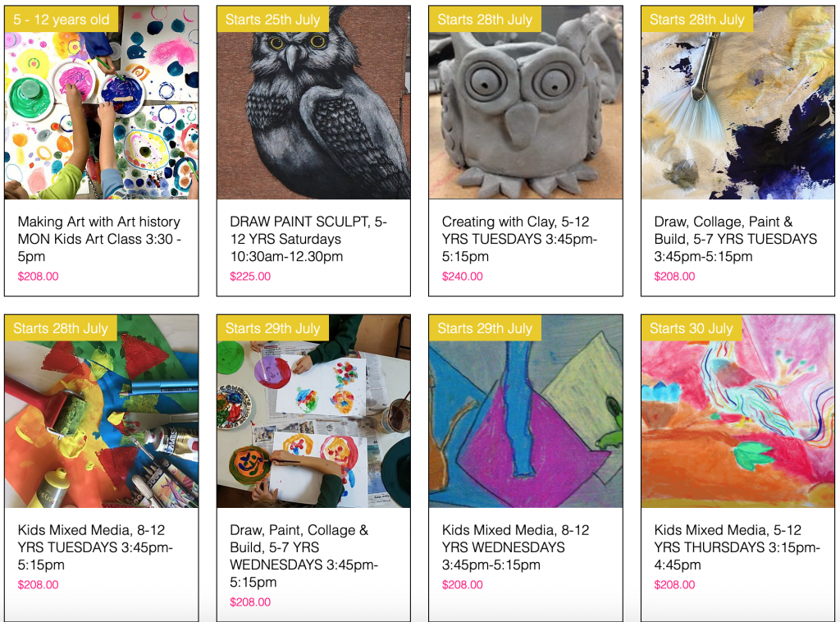Viewport: 840px width, 622px height.
Task: Click the Starts 30 July badge
Action: click(691, 328)
